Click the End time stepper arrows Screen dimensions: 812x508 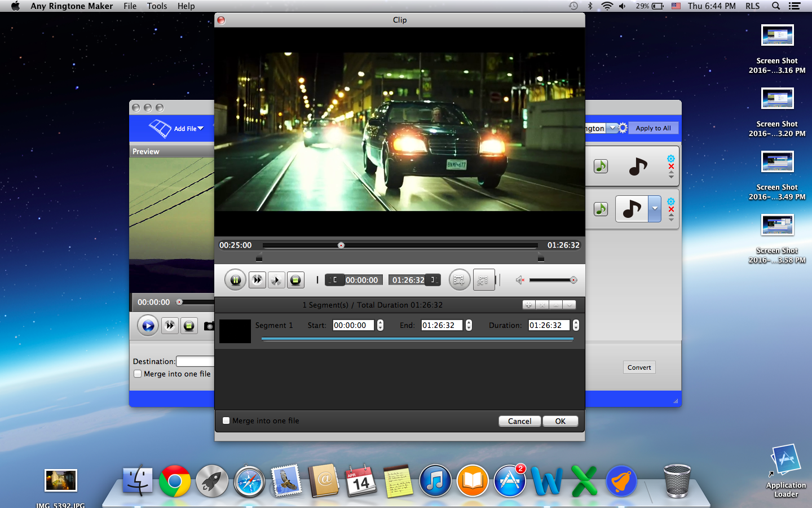click(469, 325)
